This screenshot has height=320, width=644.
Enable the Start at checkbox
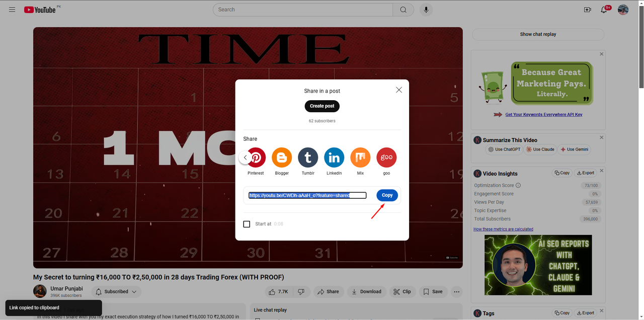pos(247,224)
